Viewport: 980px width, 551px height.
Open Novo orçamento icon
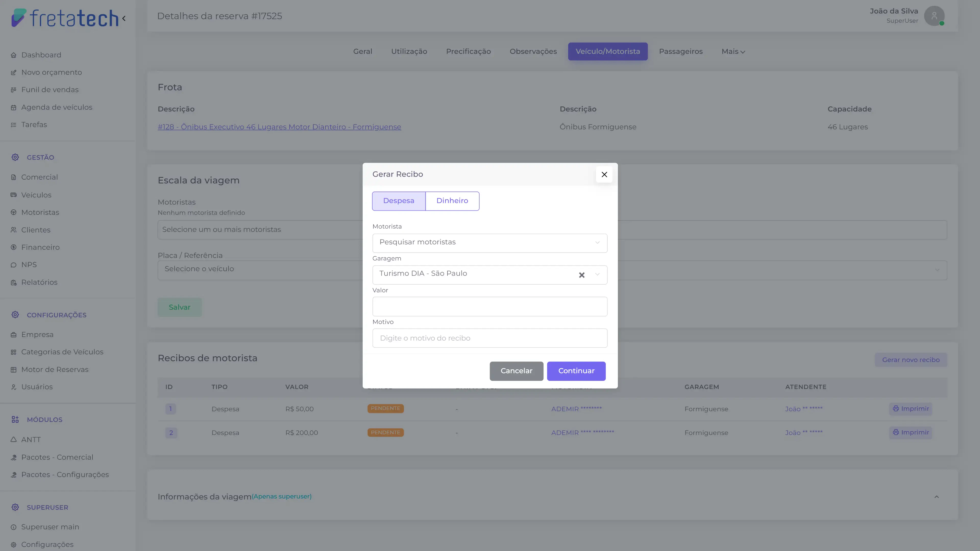[14, 72]
